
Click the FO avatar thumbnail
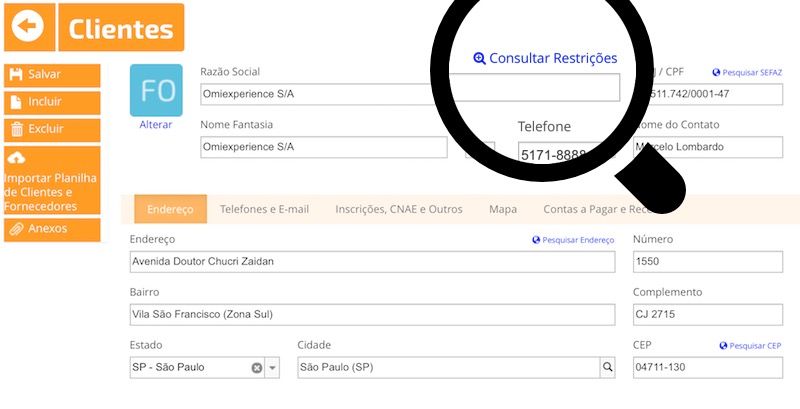(x=156, y=90)
